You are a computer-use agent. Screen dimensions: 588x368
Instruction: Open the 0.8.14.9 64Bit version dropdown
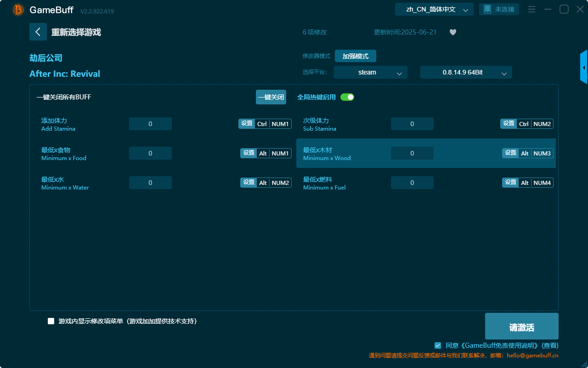click(x=466, y=72)
